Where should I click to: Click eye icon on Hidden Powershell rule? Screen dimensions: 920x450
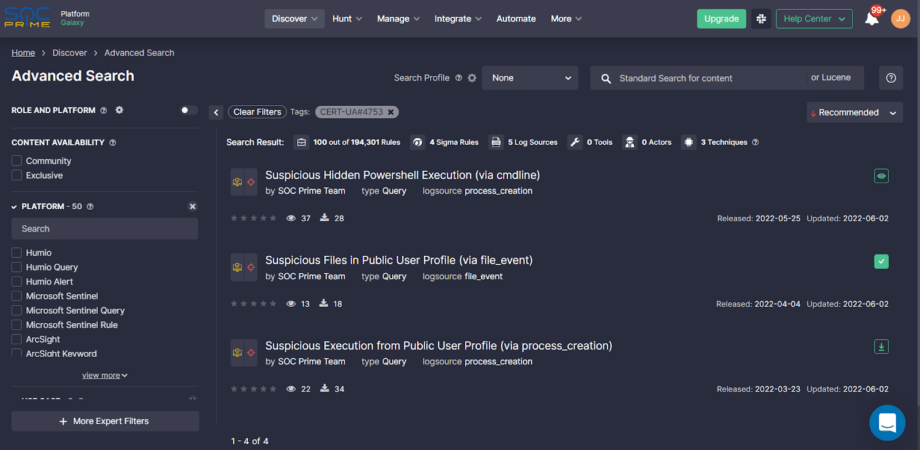881,176
